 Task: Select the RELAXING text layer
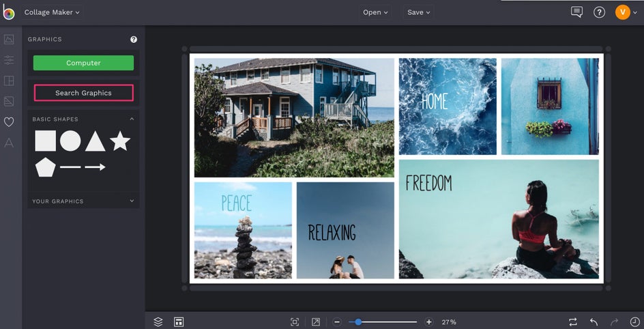point(332,233)
